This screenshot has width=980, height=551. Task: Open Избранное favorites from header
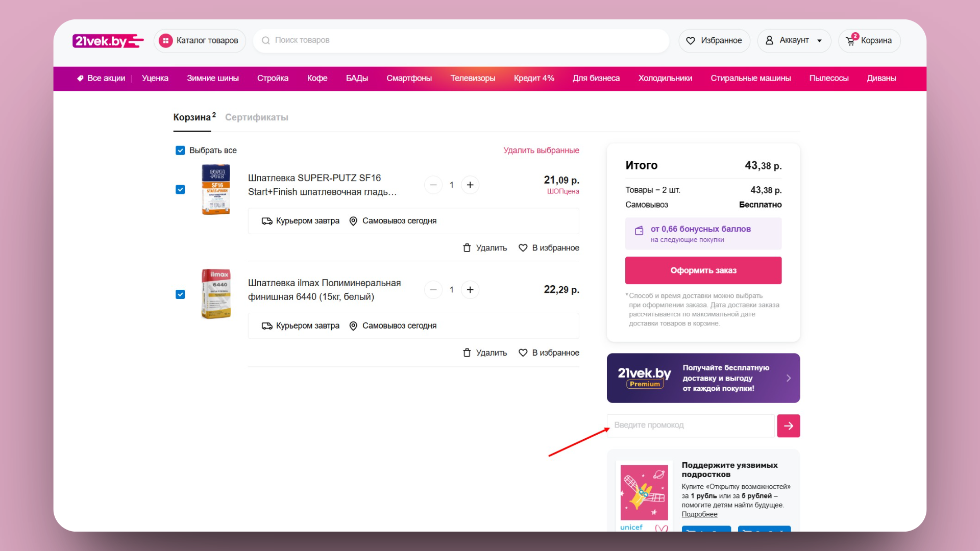(x=714, y=41)
